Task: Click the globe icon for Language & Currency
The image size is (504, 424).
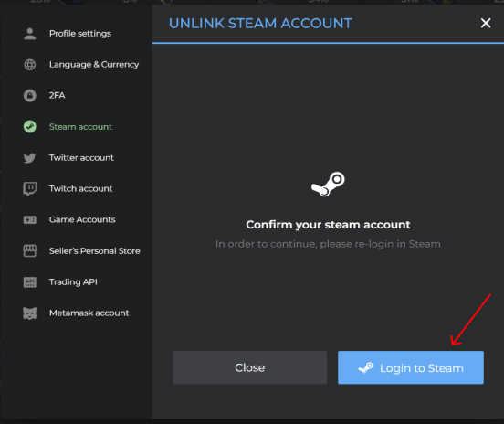Action: coord(30,65)
